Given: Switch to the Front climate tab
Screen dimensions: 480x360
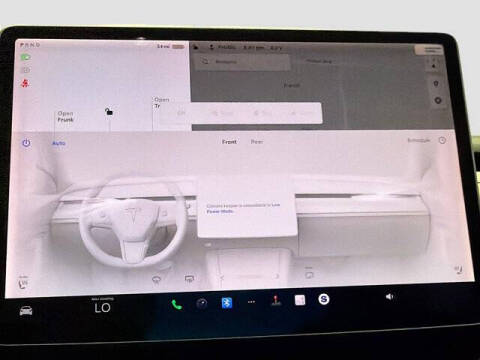Looking at the screenshot, I should (229, 142).
